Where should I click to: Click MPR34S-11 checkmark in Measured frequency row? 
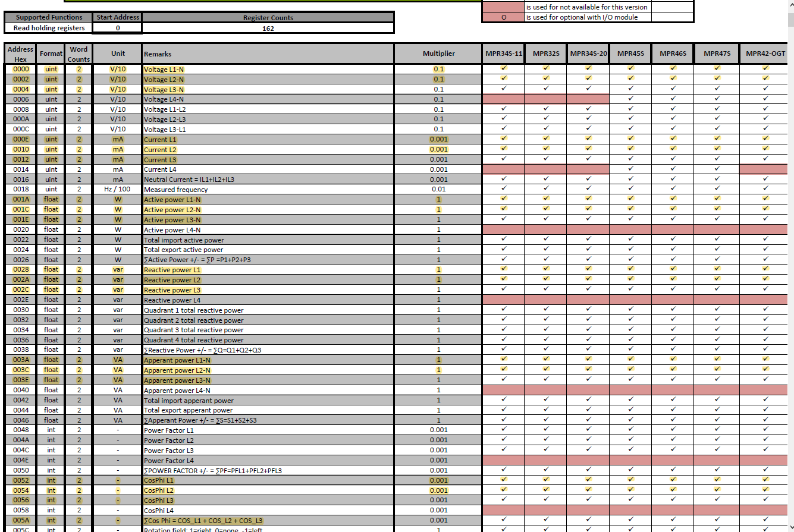tap(504, 189)
